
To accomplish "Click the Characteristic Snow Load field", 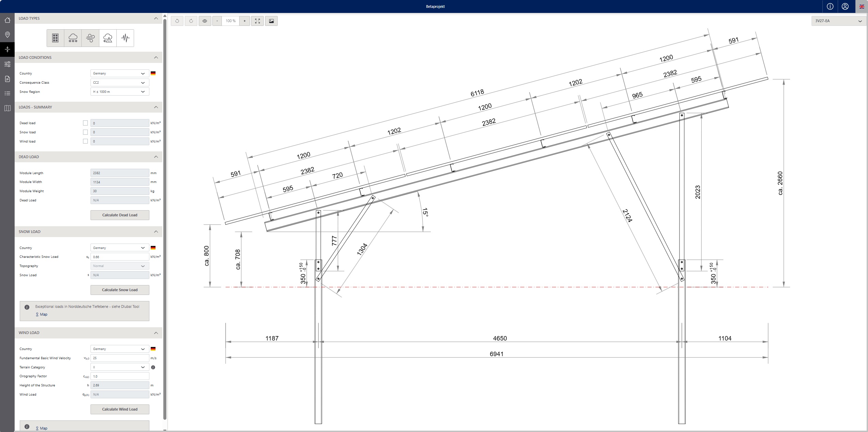I will coord(120,257).
